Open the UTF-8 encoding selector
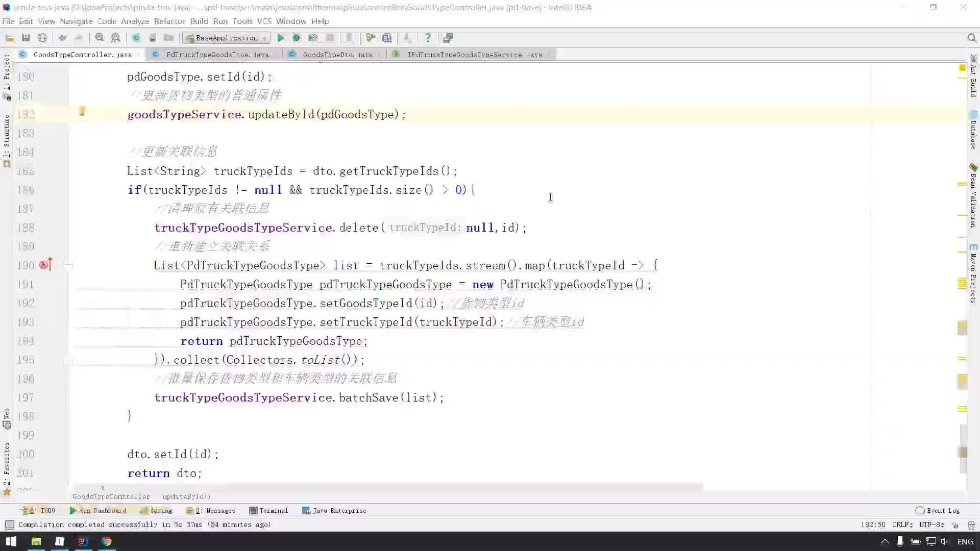980x551 pixels. point(932,524)
